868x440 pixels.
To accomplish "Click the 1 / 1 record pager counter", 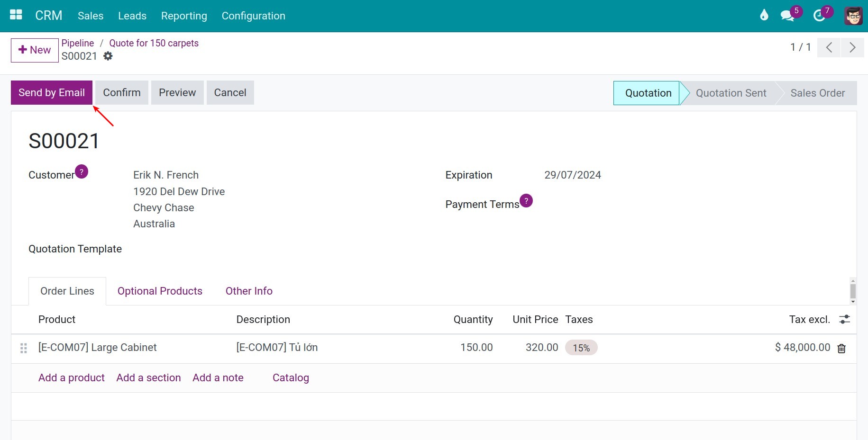I will click(800, 47).
